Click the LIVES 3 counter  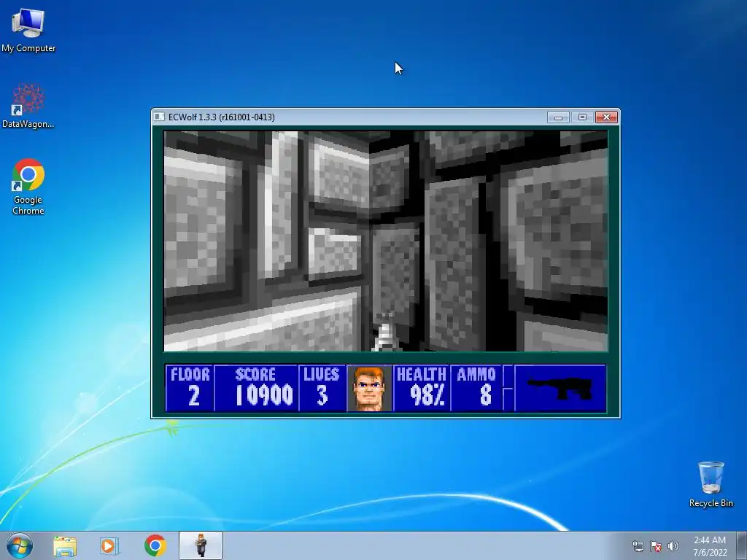(322, 388)
